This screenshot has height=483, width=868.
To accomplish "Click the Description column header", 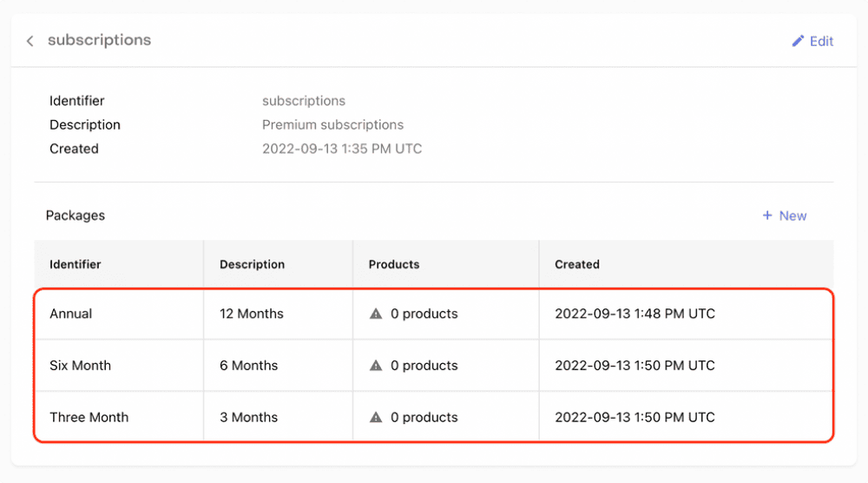I will pyautogui.click(x=252, y=264).
